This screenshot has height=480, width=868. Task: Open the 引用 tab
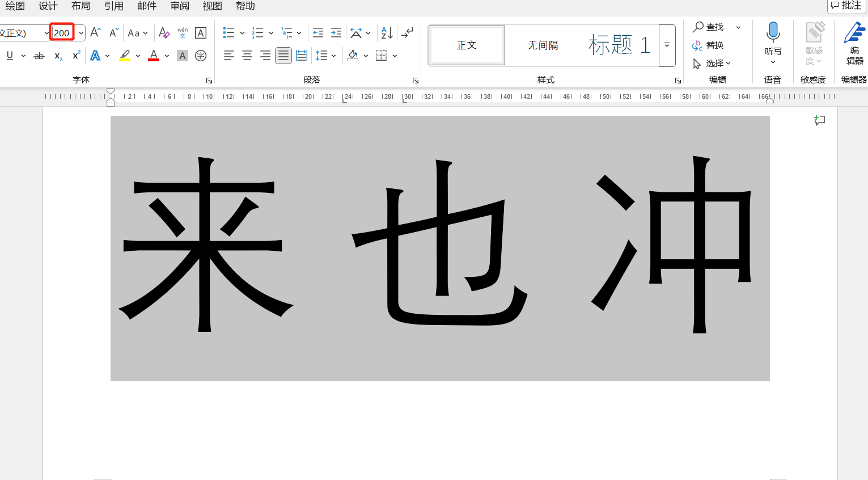pyautogui.click(x=114, y=6)
